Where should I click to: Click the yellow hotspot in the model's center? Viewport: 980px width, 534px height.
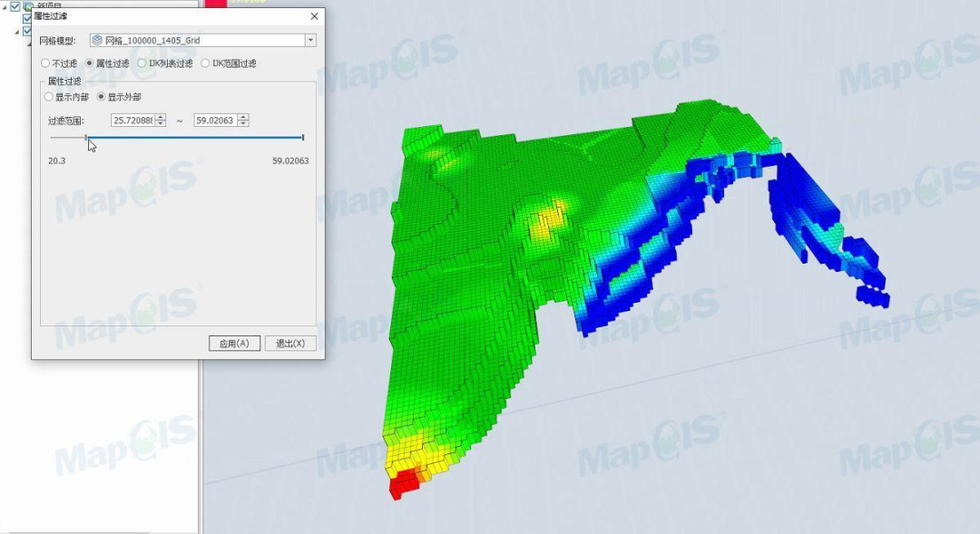pyautogui.click(x=548, y=219)
